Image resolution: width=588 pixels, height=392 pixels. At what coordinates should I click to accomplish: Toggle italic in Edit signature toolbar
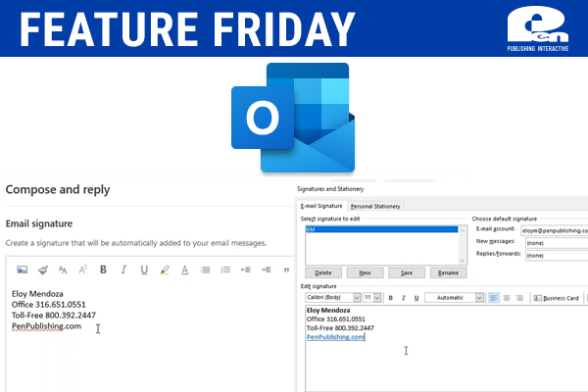[x=404, y=298]
